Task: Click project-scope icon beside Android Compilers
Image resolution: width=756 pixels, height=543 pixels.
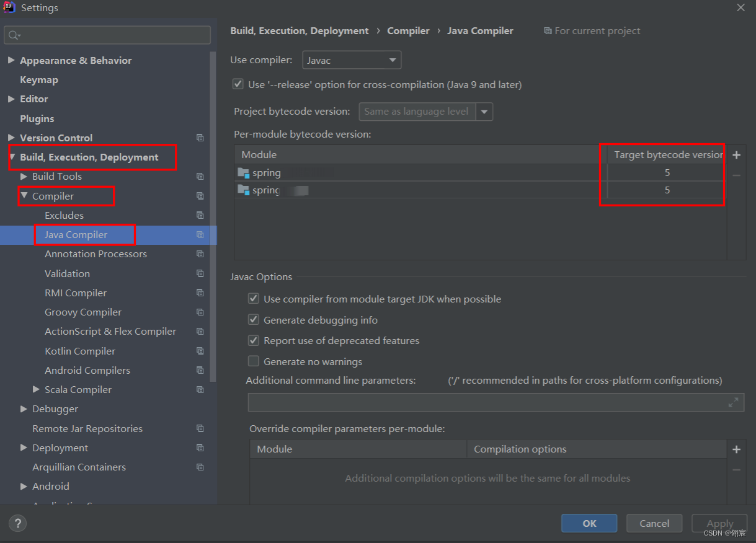Action: click(200, 370)
